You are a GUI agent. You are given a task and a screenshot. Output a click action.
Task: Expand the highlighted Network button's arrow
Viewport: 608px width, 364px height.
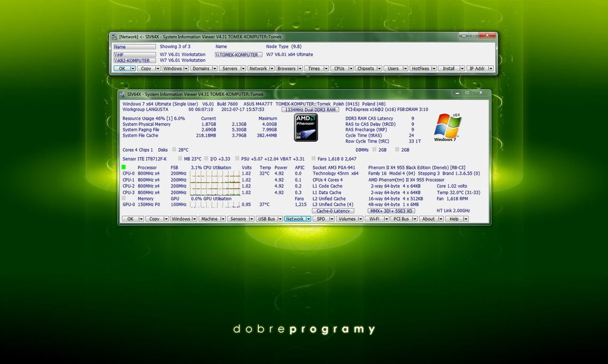[308, 219]
